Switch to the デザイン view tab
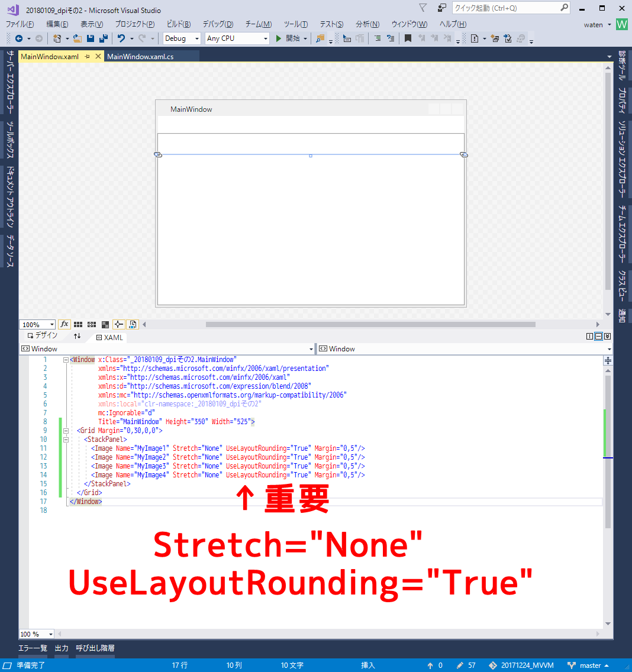This screenshot has height=672, width=632. (42, 335)
